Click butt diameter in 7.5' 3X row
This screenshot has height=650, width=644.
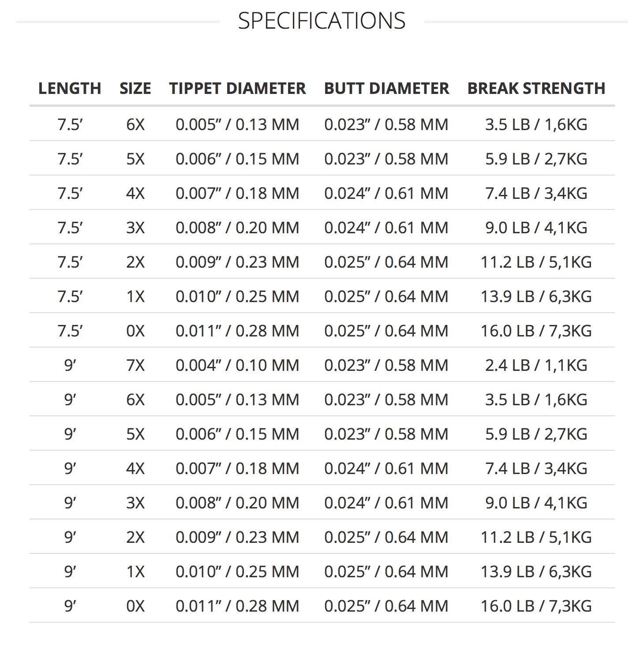click(386, 228)
